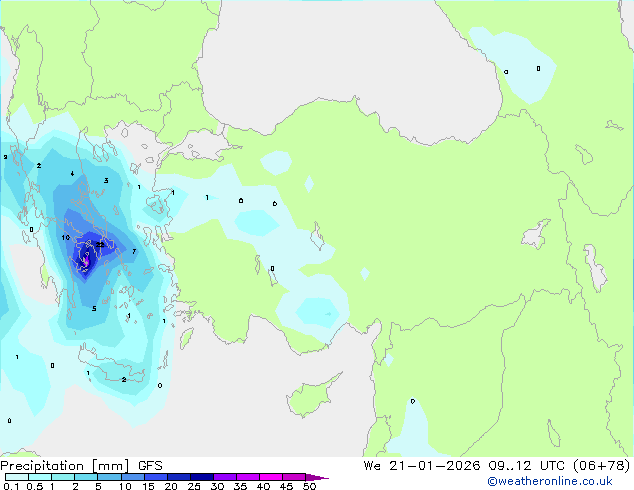The image size is (634, 490).
Task: Click the above-50 mm legend arrow tip
Action: (317, 477)
